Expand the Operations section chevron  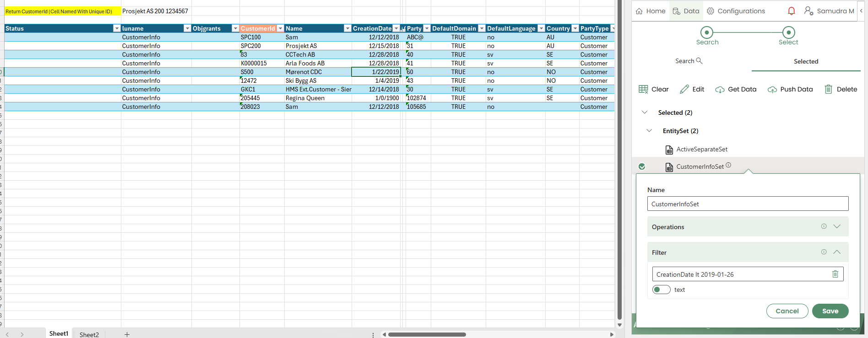coord(837,226)
